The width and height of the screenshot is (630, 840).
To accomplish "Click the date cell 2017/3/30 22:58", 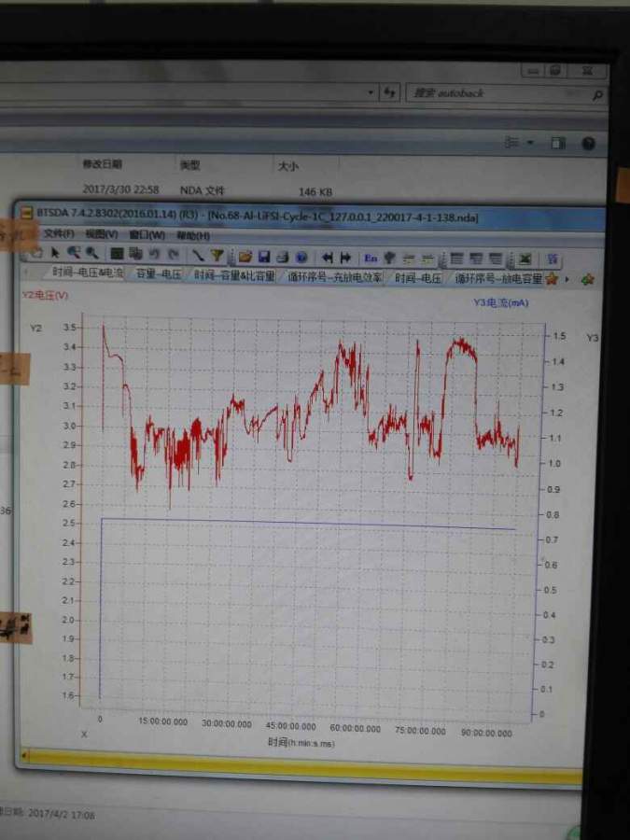I will (x=120, y=189).
